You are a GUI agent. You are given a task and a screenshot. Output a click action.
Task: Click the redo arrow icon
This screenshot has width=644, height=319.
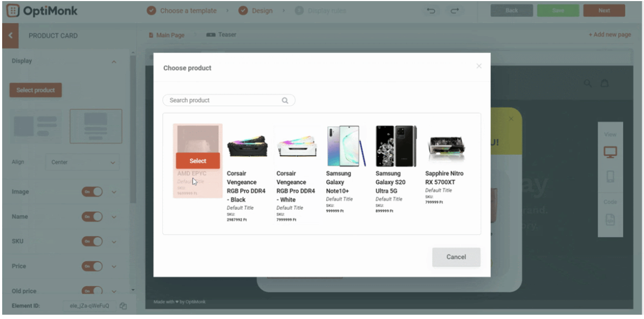(x=455, y=11)
